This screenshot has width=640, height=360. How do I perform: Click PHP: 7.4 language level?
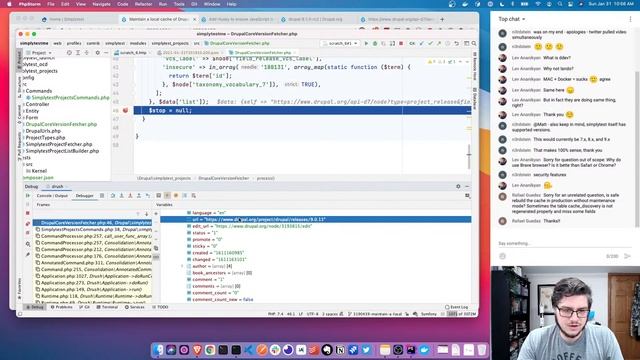tap(275, 314)
